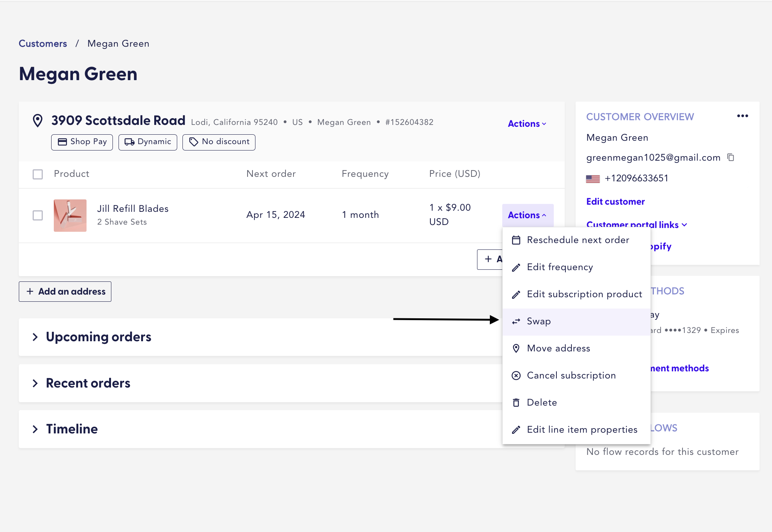Open the three-dot customer overview menu

pos(742,116)
